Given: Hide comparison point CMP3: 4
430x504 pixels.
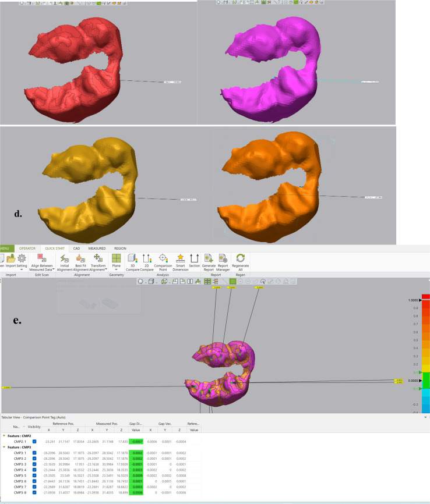Looking at the screenshot, I should pyautogui.click(x=34, y=470).
